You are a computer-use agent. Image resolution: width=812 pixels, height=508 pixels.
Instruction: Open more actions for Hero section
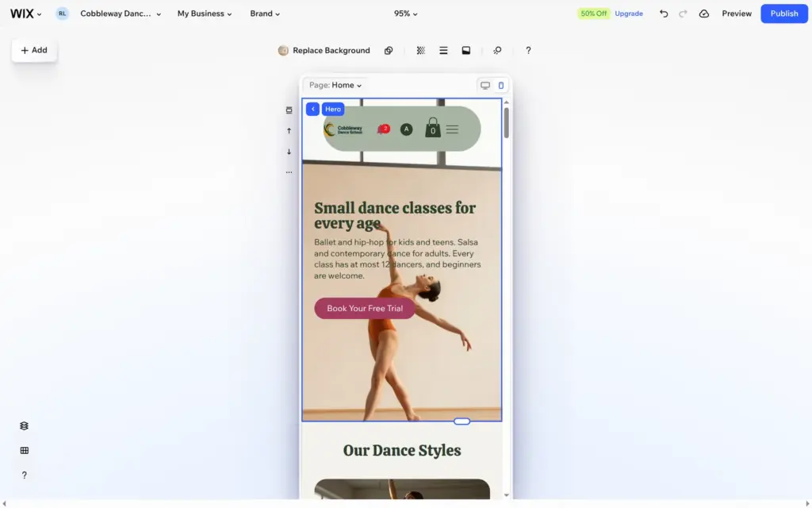click(x=289, y=172)
